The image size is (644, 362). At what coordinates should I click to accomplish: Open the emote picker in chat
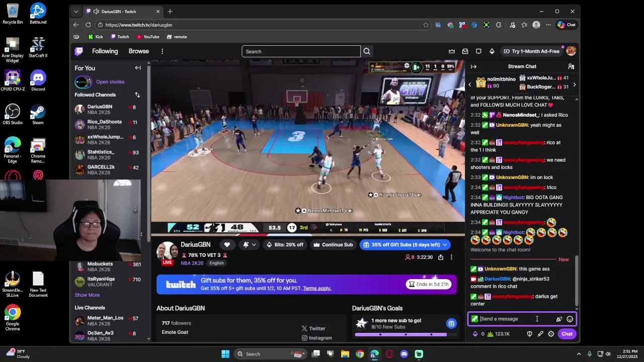point(570,319)
